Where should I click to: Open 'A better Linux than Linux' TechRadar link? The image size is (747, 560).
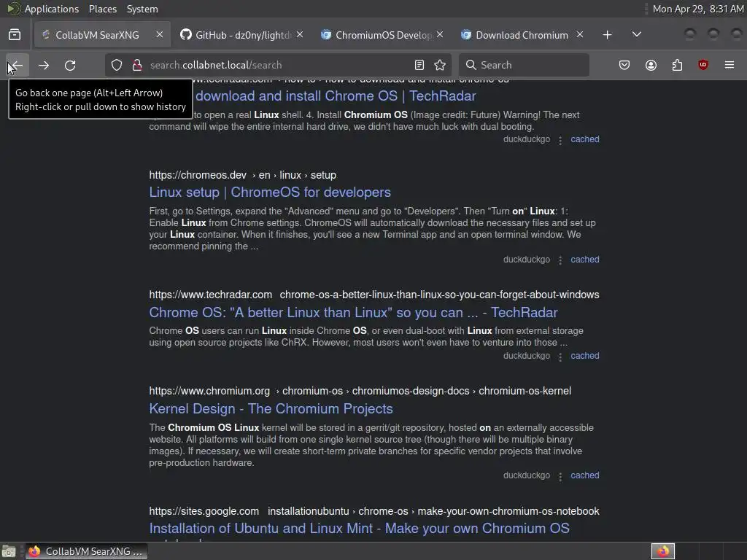pyautogui.click(x=353, y=312)
